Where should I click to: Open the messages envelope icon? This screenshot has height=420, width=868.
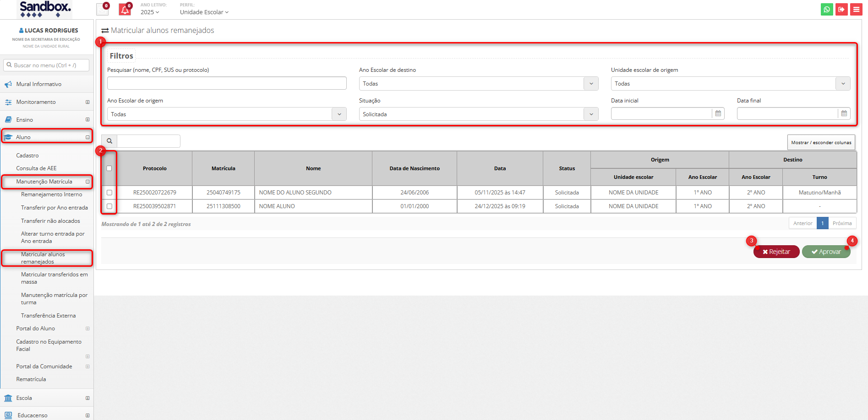(x=102, y=10)
